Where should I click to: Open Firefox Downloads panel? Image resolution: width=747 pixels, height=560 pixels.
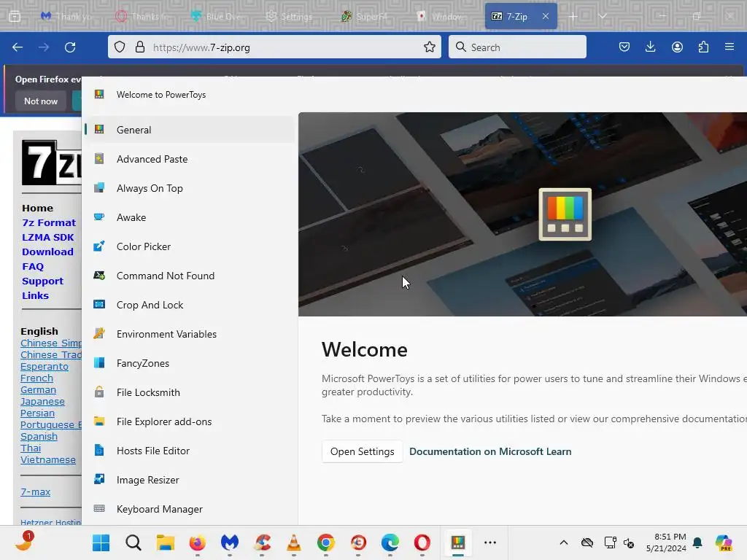click(650, 47)
